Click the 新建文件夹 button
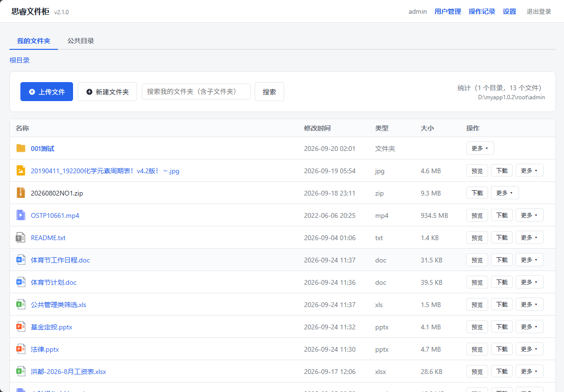 [107, 92]
